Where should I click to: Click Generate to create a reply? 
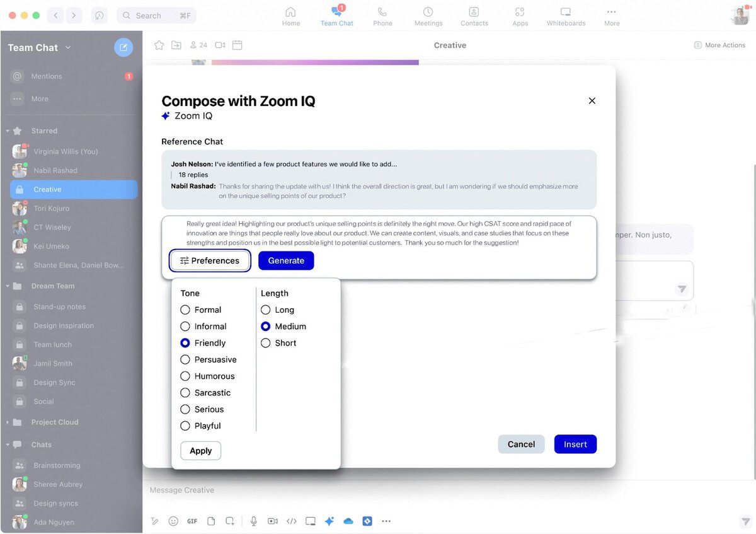pos(286,260)
